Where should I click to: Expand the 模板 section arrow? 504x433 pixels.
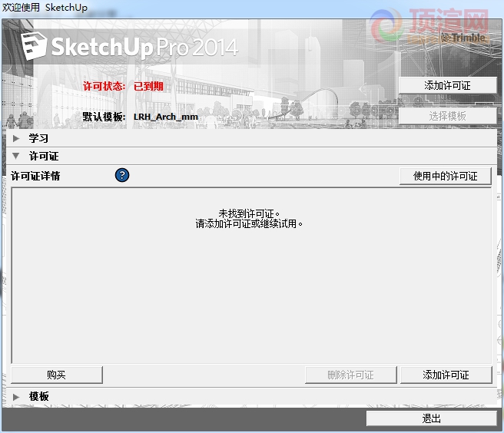[x=15, y=397]
